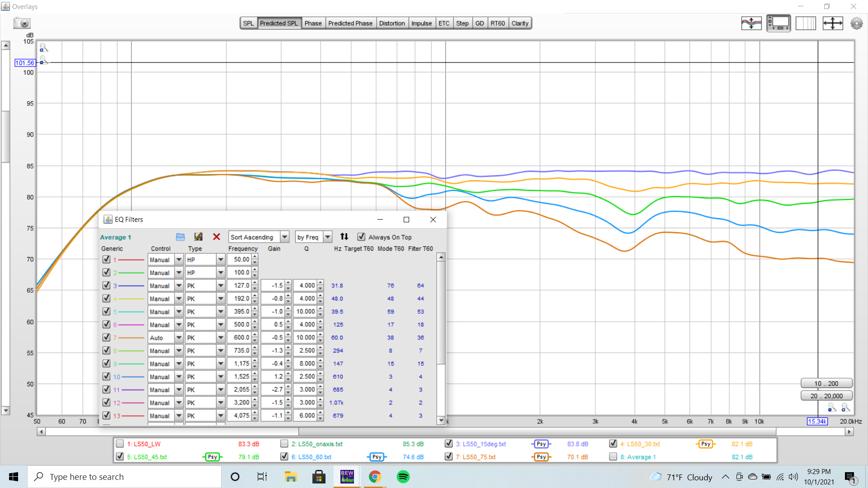Disable the 5: LS50_45.txt trace checkbox
868x488 pixels.
(120, 456)
